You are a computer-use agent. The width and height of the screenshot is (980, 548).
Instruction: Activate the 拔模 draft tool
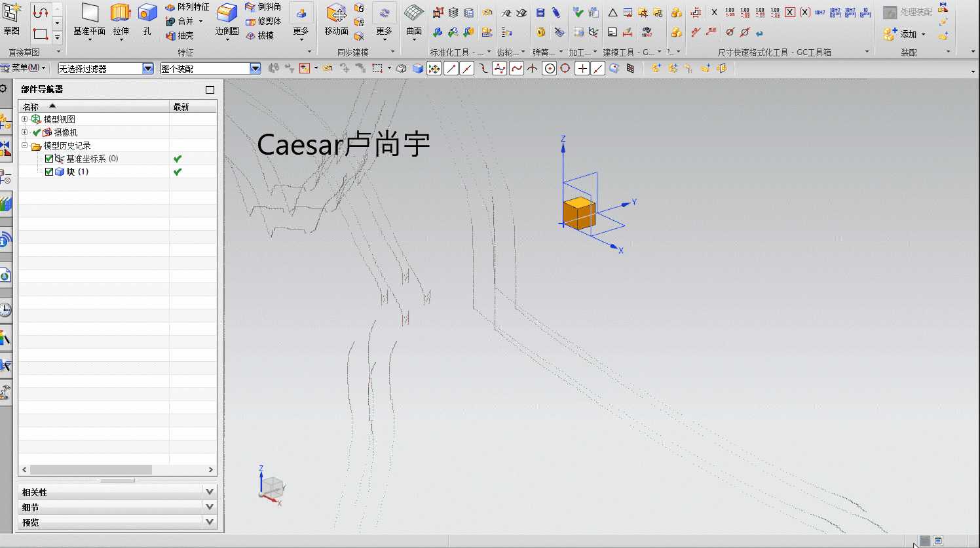(x=259, y=35)
